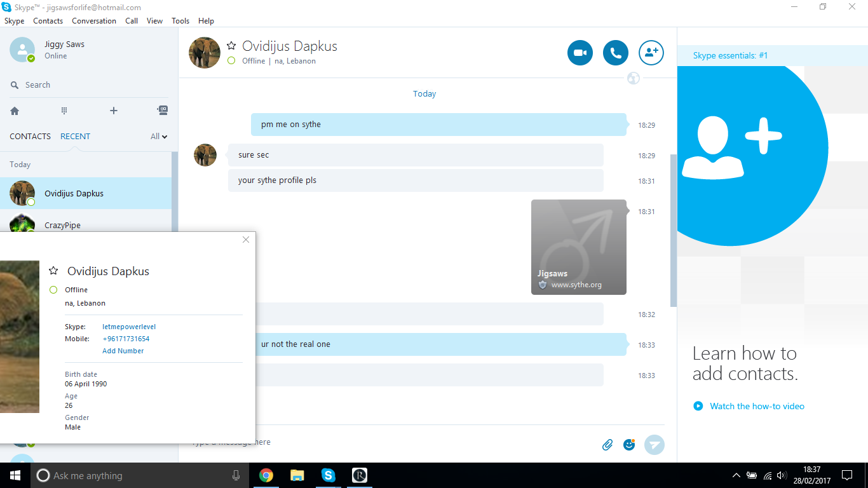Click the Cortana microphone icon
868x488 pixels.
point(236,475)
